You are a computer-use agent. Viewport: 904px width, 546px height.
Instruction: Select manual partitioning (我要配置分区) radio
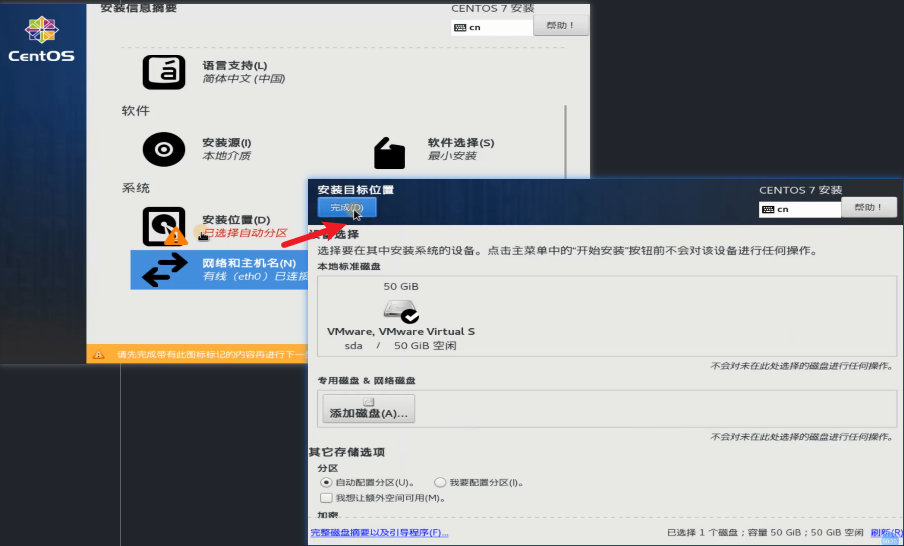(440, 482)
